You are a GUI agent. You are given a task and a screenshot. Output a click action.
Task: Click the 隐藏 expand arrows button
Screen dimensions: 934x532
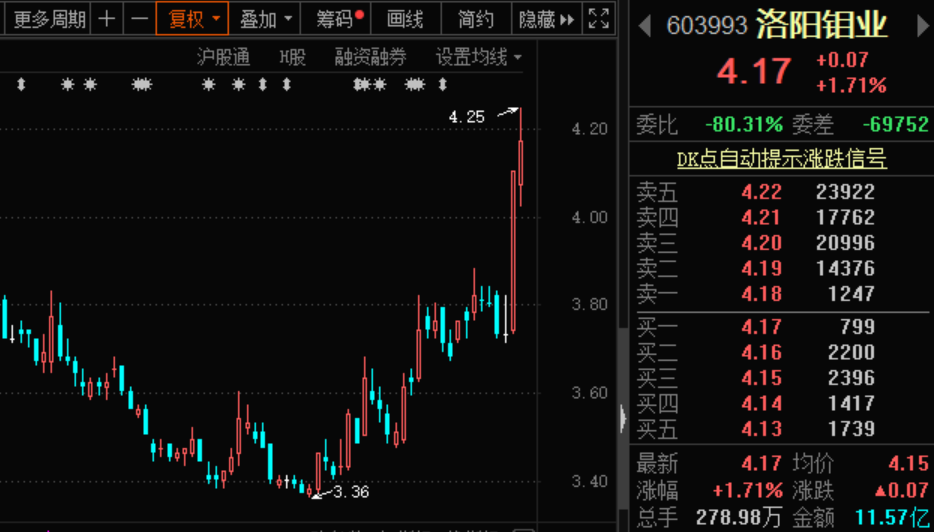[x=547, y=19]
